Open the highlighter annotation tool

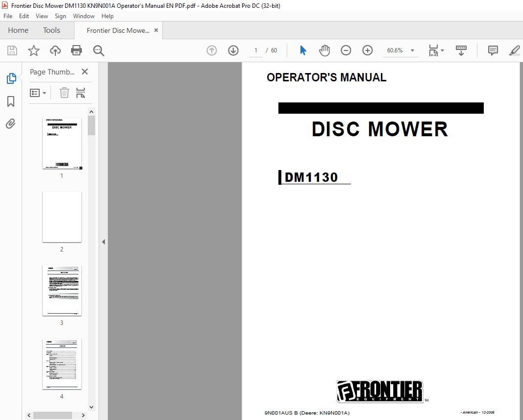(x=514, y=50)
